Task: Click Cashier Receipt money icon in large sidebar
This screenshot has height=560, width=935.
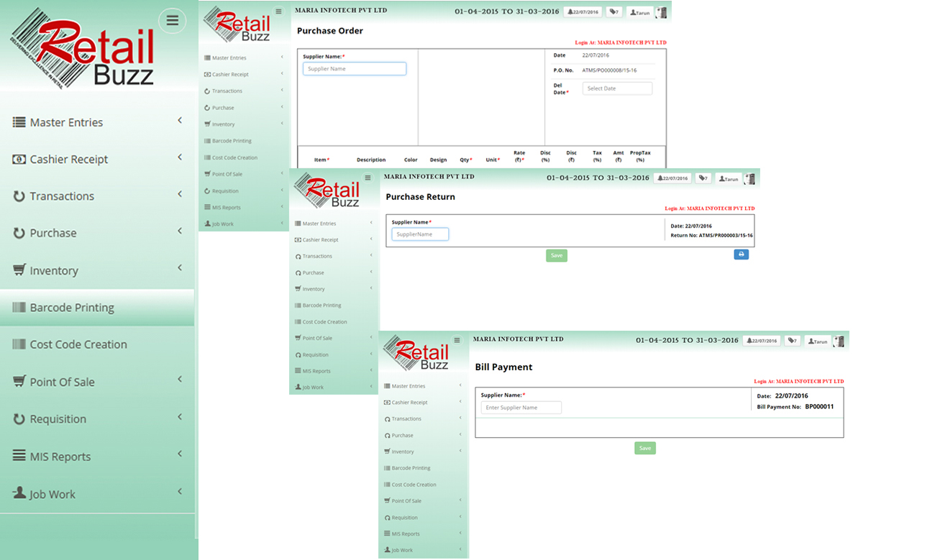Action: pyautogui.click(x=19, y=159)
